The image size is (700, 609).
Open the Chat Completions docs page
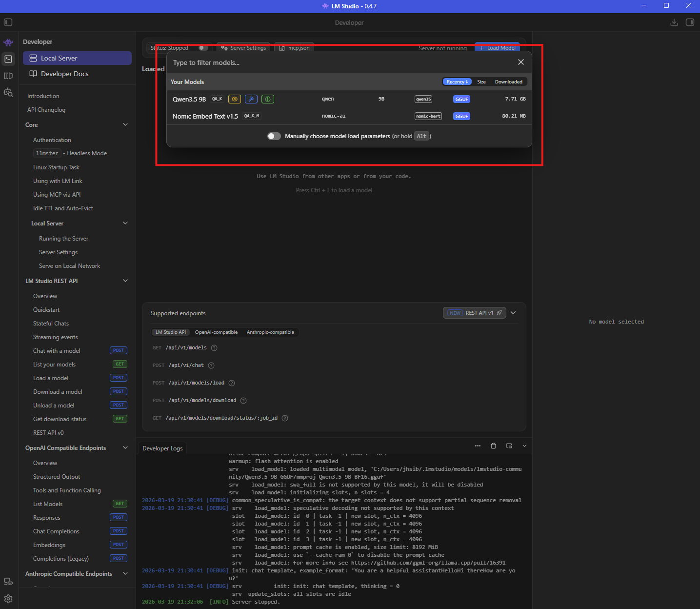click(x=56, y=531)
